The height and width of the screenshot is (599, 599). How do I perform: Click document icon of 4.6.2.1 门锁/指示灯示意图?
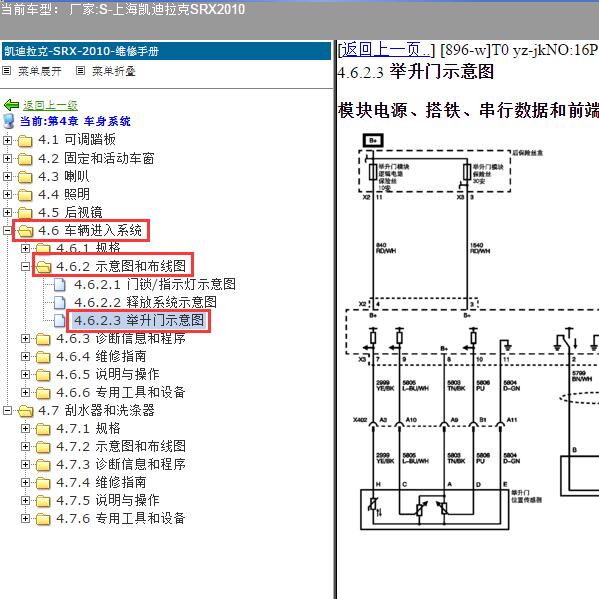point(60,284)
